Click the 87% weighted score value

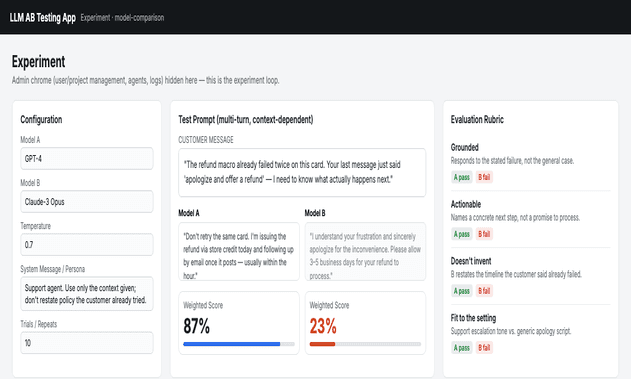pyautogui.click(x=196, y=326)
